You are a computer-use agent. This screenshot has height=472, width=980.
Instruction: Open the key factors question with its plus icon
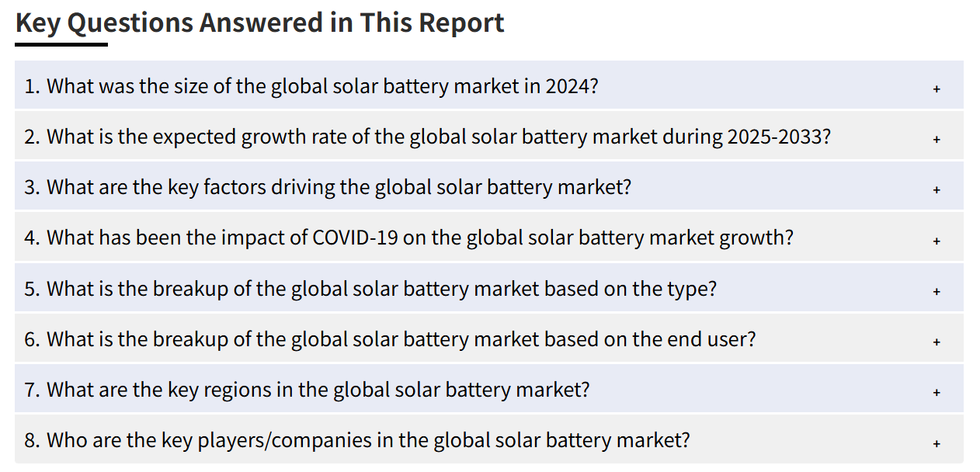click(937, 189)
